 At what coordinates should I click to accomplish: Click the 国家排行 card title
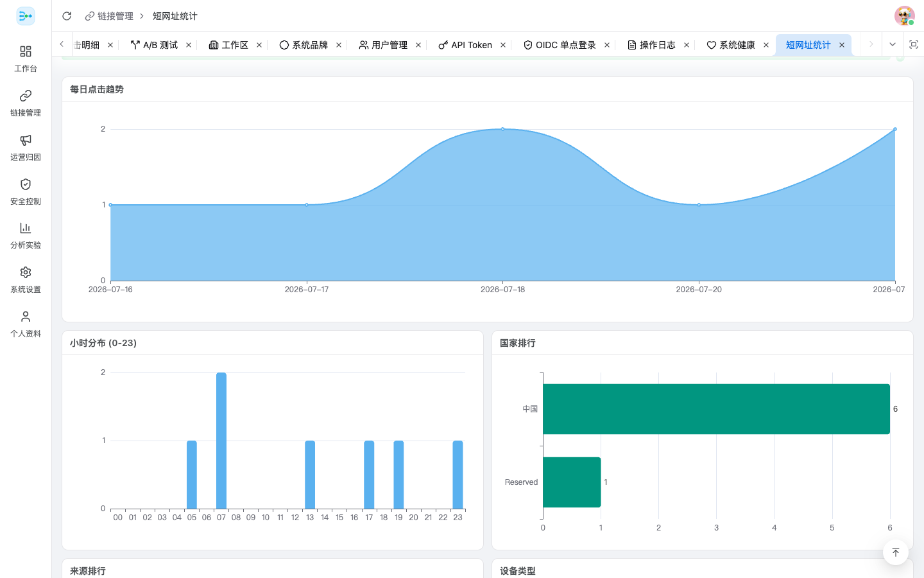(x=518, y=343)
